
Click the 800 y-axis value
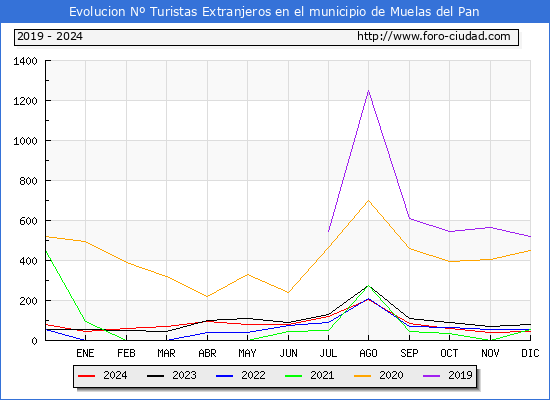coord(28,181)
